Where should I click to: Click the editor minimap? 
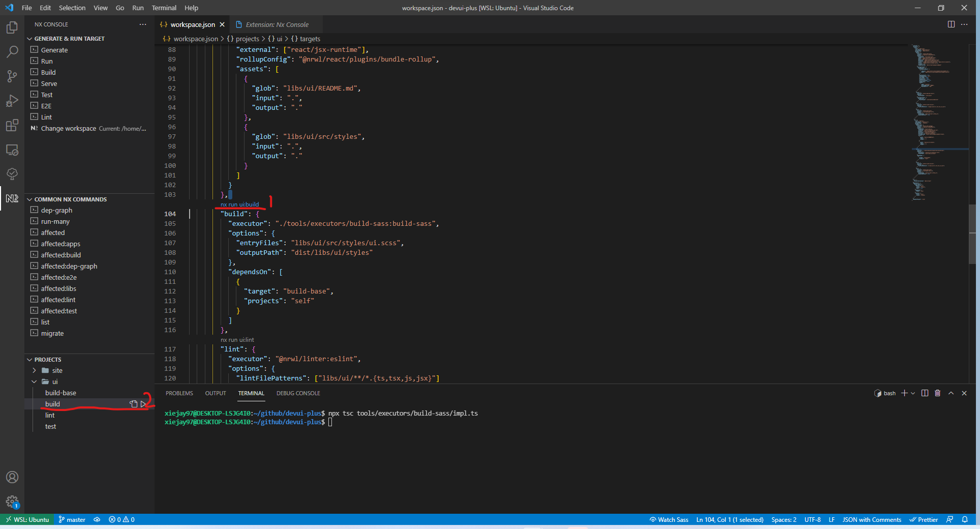click(x=939, y=122)
